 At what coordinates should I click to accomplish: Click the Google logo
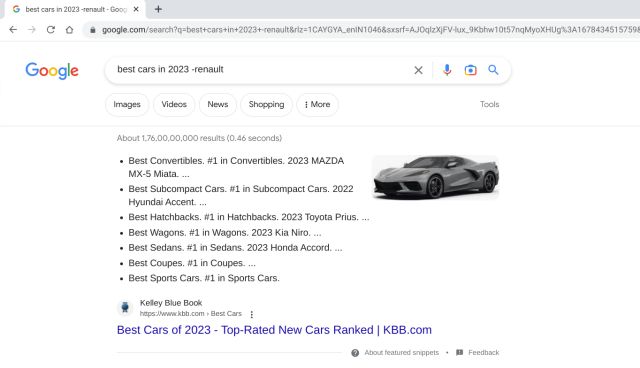pos(52,71)
